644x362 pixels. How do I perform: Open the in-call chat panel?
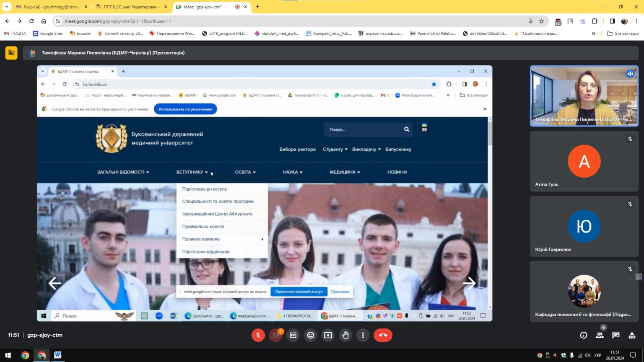615,335
